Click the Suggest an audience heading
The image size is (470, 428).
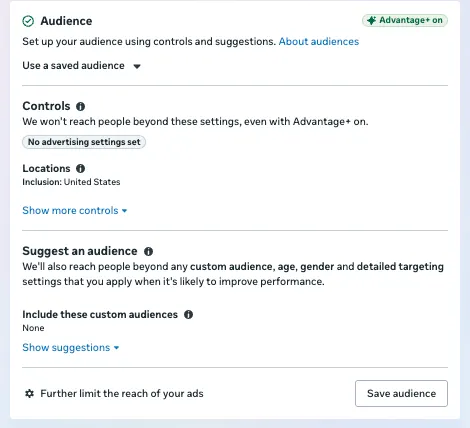tap(80, 251)
